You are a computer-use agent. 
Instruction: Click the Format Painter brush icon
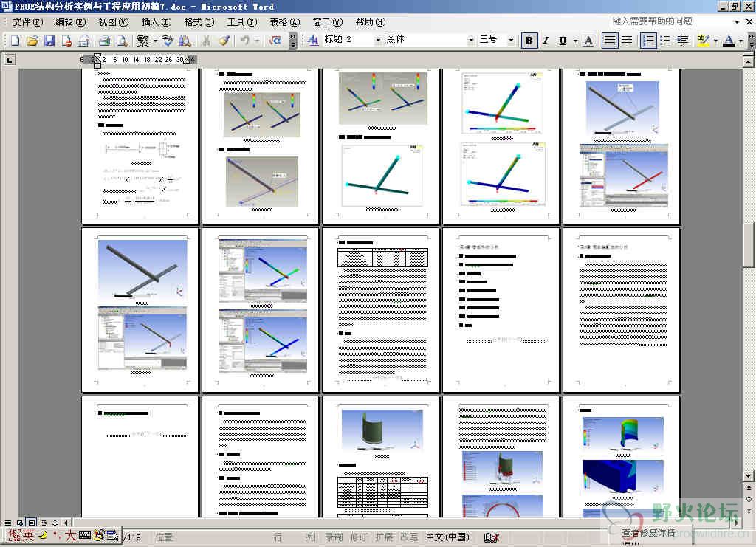[x=224, y=41]
